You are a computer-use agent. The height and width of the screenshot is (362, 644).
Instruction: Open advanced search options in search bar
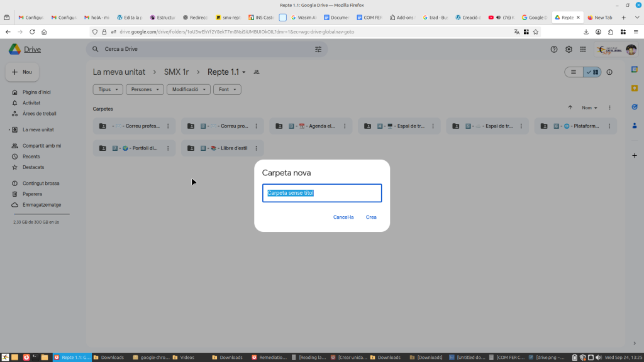click(318, 49)
